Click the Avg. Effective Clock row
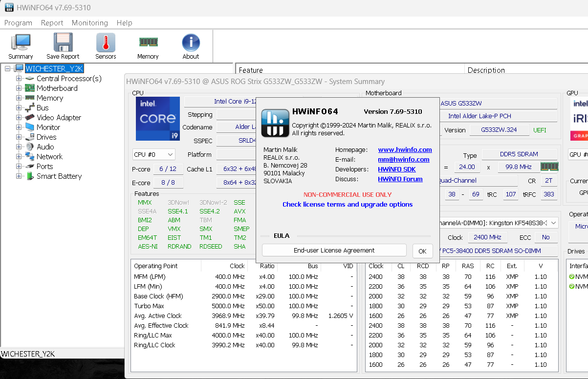Screen dimensions: 588x379 pyautogui.click(x=243, y=326)
